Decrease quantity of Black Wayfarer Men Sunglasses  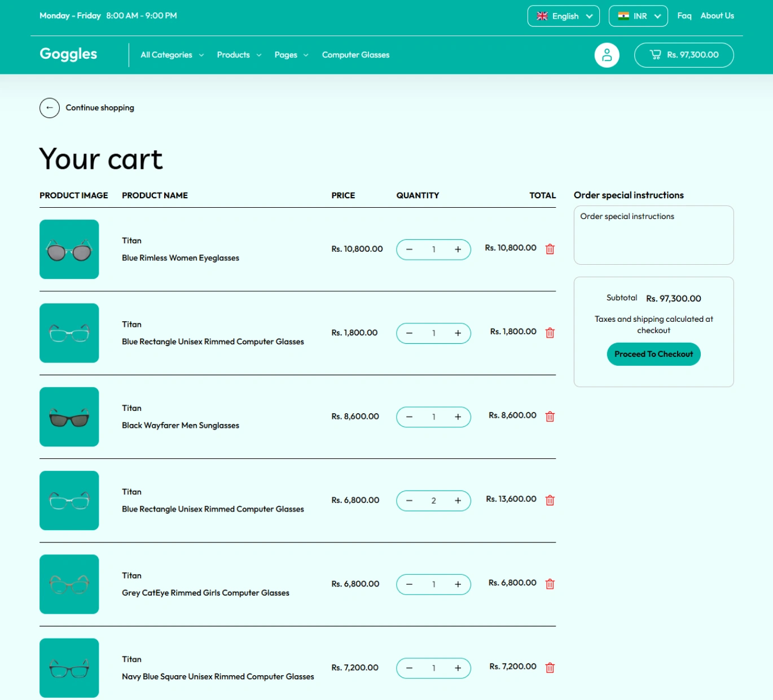(x=409, y=417)
